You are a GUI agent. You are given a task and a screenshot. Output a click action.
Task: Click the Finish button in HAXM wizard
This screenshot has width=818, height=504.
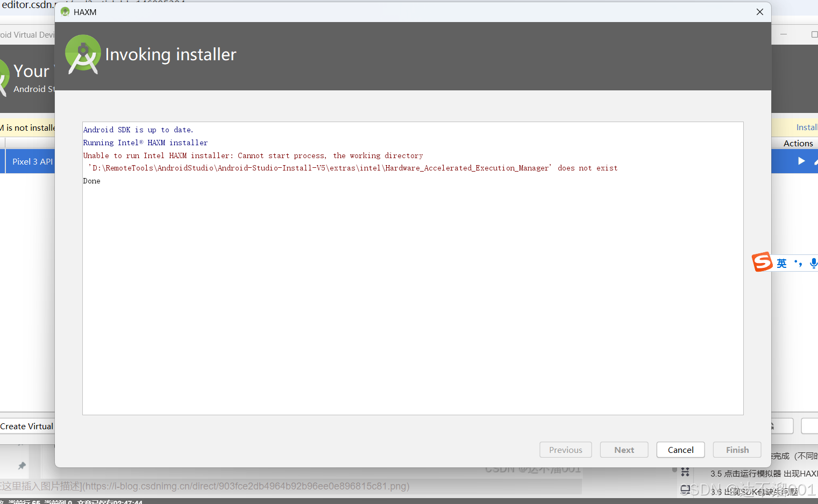(737, 450)
